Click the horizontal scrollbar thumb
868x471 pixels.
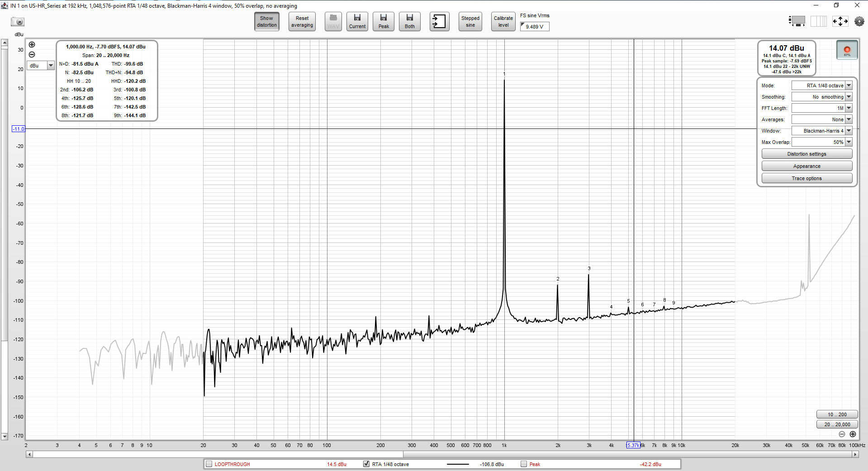click(218, 454)
